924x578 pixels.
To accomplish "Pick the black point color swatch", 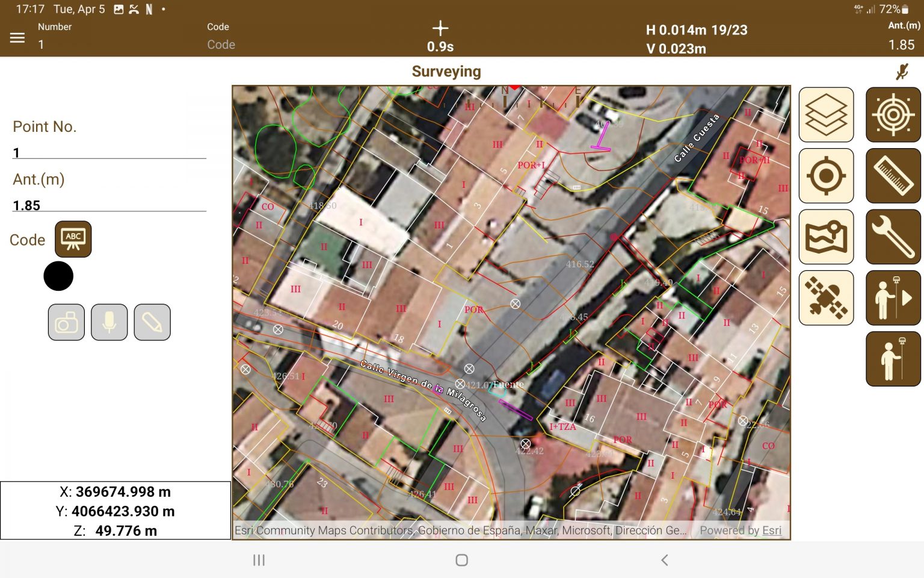I will coord(58,276).
